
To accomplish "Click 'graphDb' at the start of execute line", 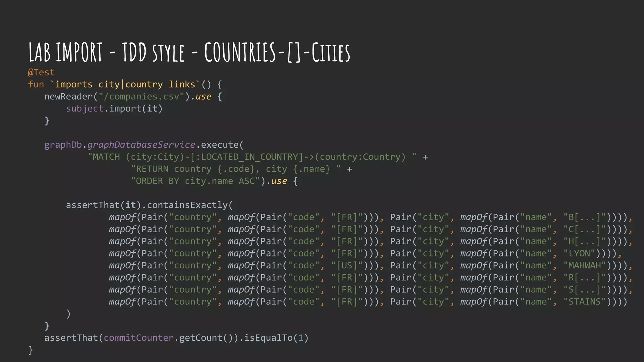I will tap(63, 145).
